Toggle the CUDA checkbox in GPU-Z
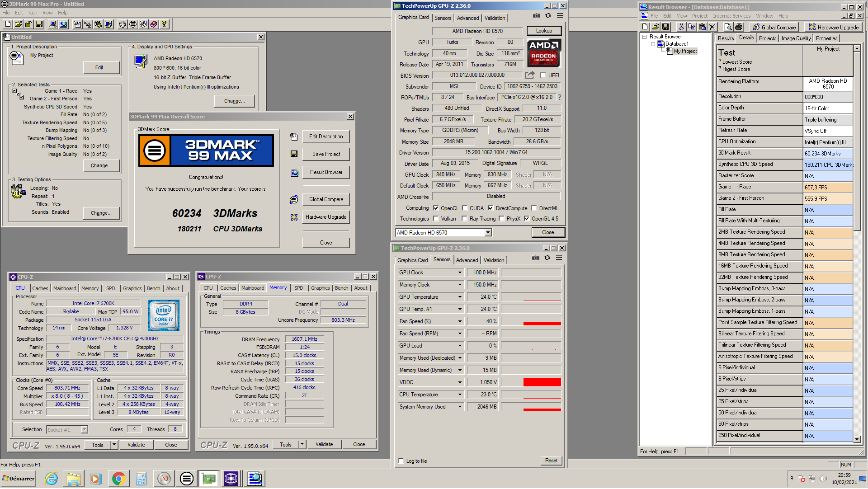868x489 pixels. pos(465,208)
